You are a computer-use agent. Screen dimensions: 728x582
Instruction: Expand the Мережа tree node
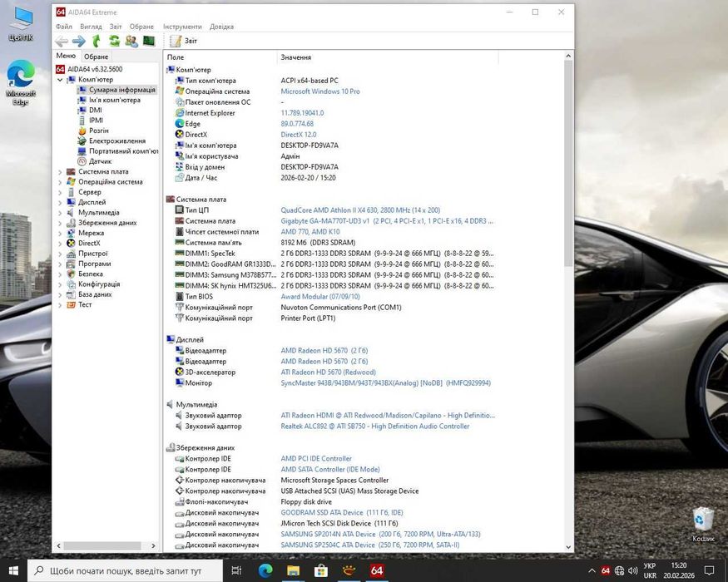60,233
